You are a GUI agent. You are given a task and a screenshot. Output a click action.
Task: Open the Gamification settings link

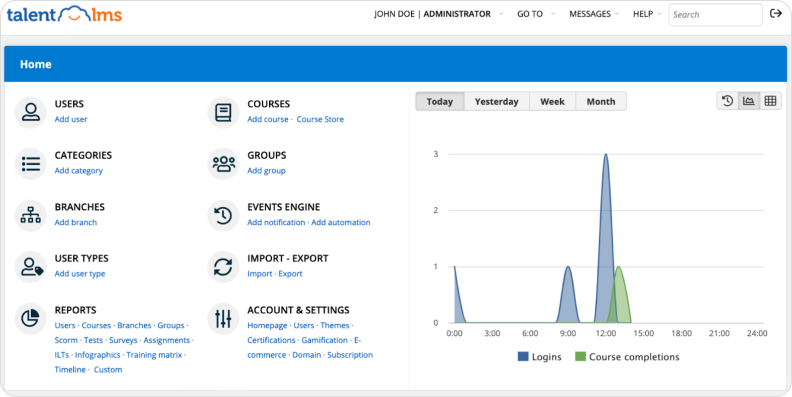(325, 340)
